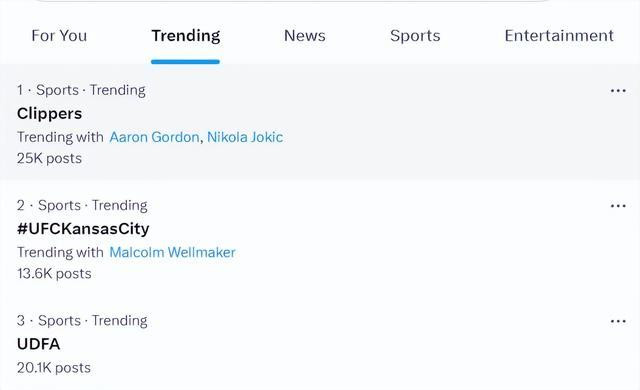Image resolution: width=640 pixels, height=390 pixels.
Task: Click the 25K posts count
Action: click(x=49, y=158)
